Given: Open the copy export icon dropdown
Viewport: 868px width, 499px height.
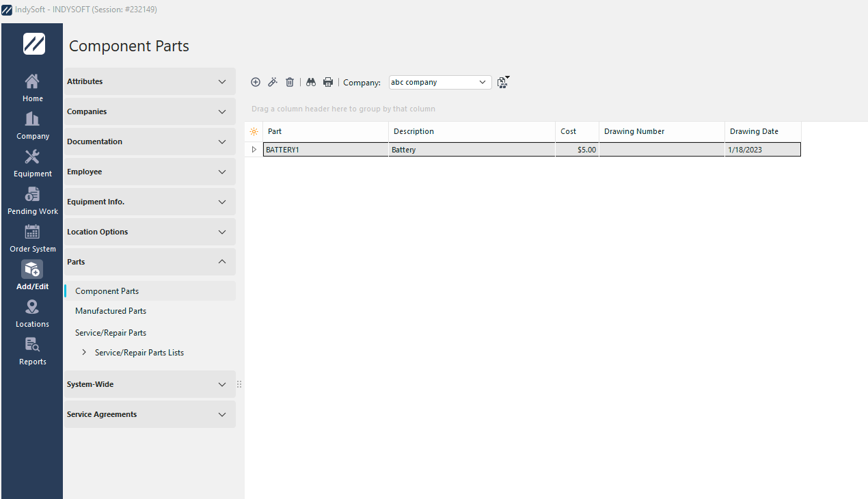Looking at the screenshot, I should click(x=504, y=82).
